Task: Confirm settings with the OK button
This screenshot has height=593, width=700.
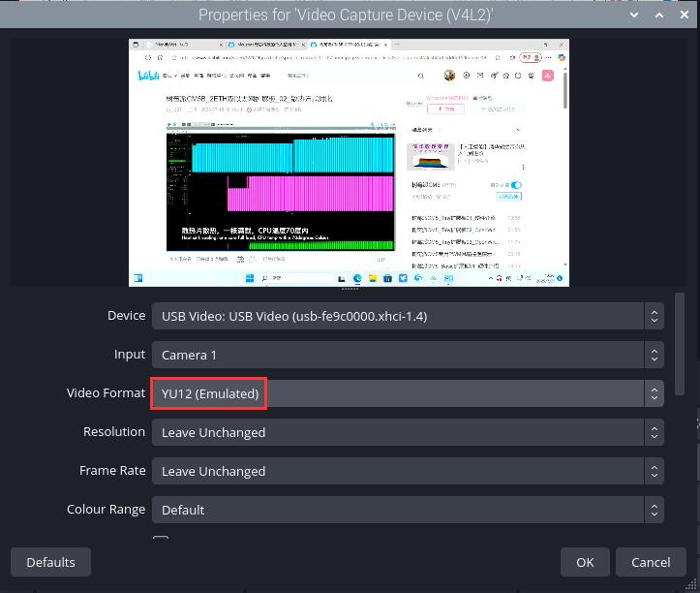Action: 585,562
